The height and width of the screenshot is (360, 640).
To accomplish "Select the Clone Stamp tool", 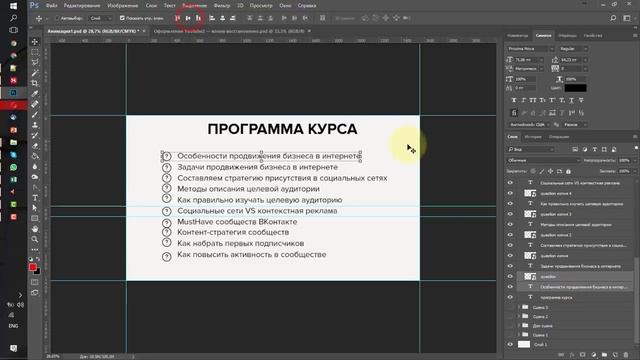I will click(x=35, y=125).
